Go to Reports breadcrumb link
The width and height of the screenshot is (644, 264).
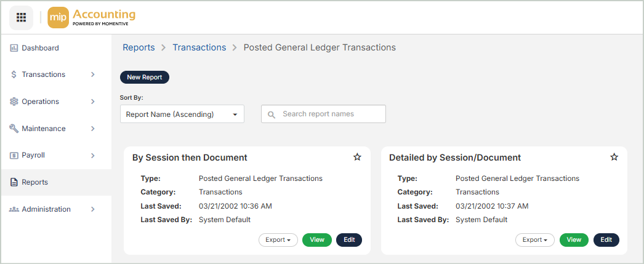tap(139, 47)
